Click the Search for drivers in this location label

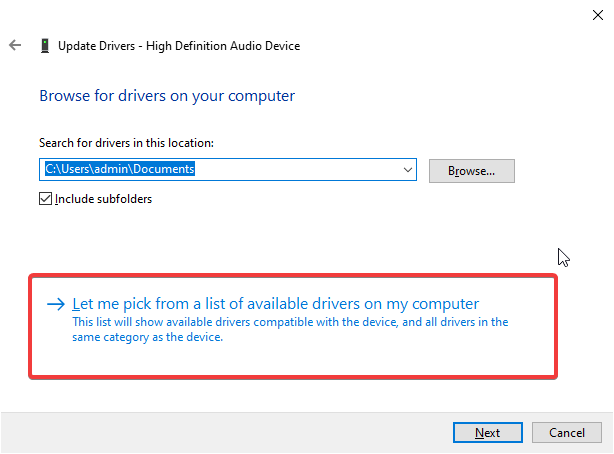click(126, 144)
